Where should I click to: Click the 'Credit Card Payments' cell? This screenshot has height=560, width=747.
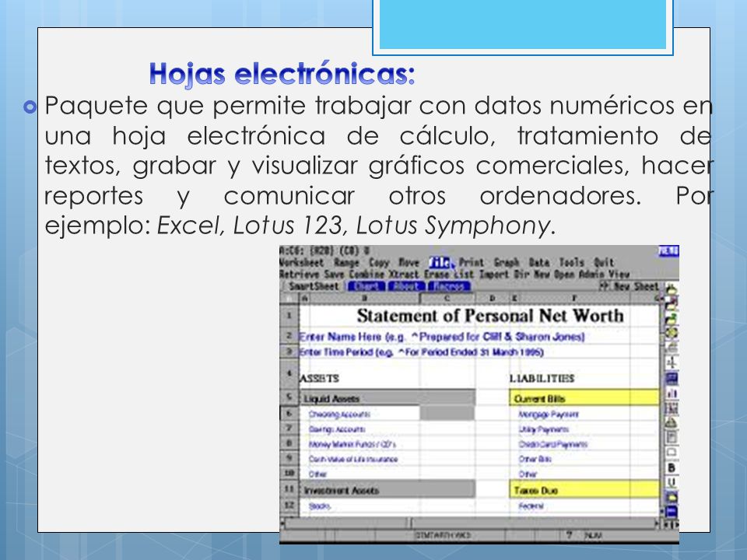(x=552, y=444)
